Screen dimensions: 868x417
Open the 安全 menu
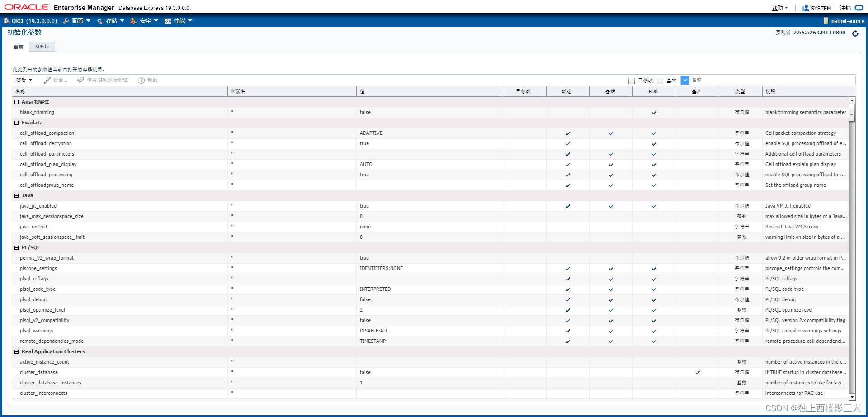click(149, 21)
